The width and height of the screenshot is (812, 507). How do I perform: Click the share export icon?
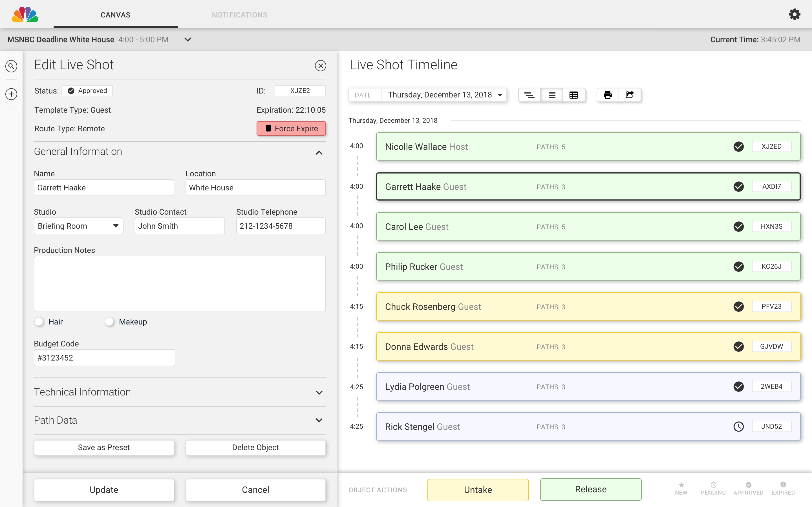(x=630, y=95)
